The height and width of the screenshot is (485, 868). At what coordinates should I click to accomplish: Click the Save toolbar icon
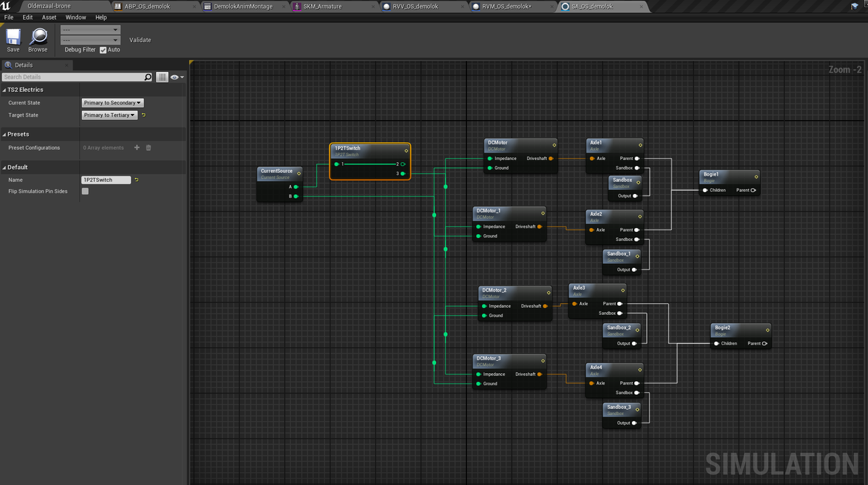pos(13,37)
